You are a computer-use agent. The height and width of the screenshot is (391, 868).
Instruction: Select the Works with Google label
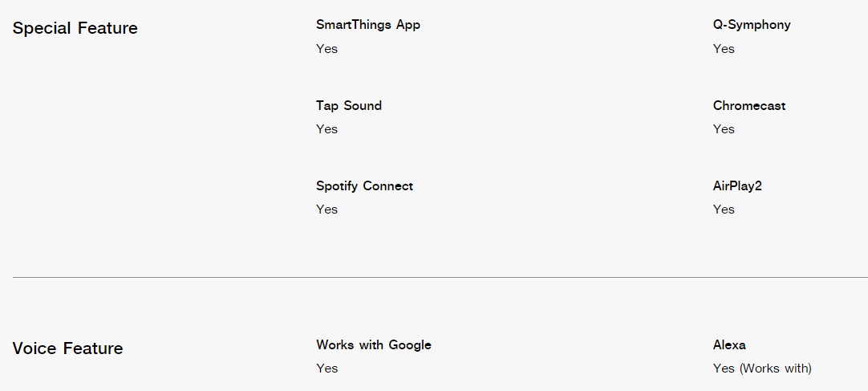click(x=374, y=344)
